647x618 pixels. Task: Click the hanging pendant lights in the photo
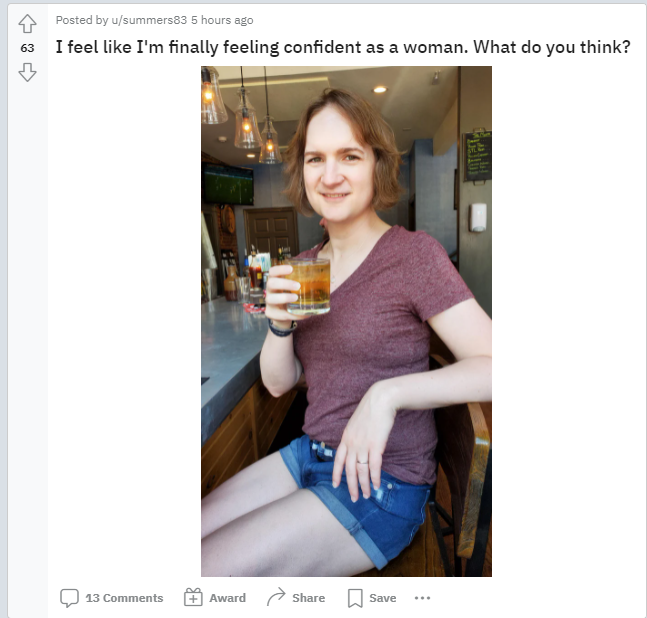pyautogui.click(x=241, y=114)
